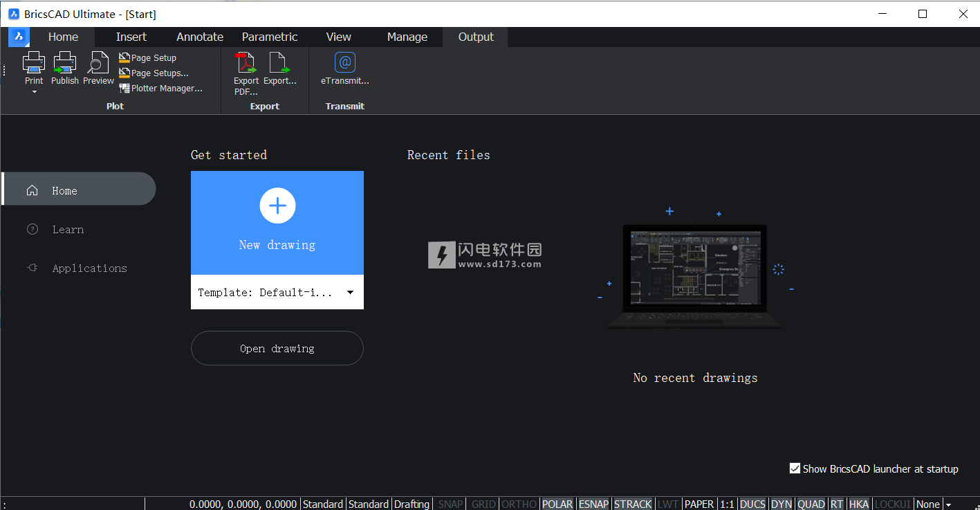Switch to the Insert ribbon tab
This screenshot has width=980, height=510.
131,37
